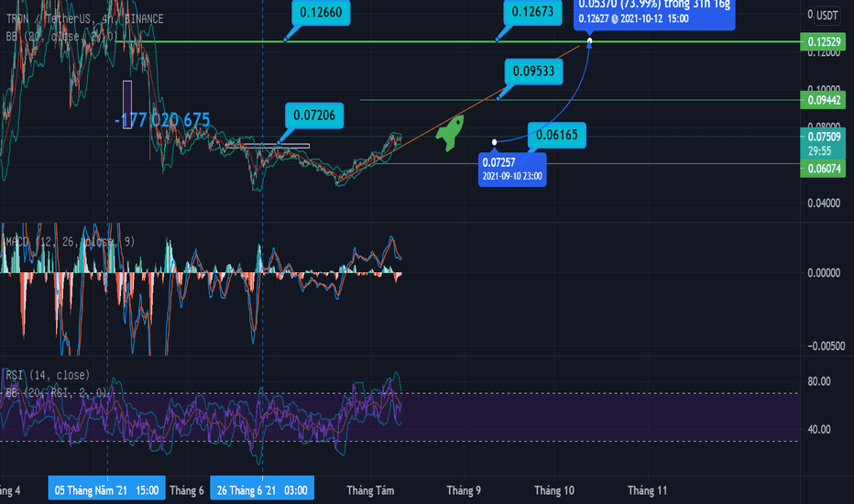The width and height of the screenshot is (854, 504).
Task: Click the 0.09442 green price axis tag
Action: click(x=823, y=100)
